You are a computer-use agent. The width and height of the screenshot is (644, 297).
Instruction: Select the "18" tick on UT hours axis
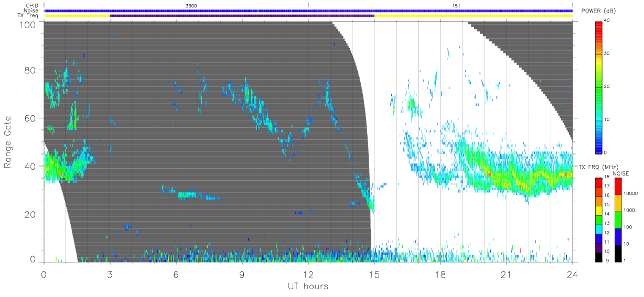click(440, 274)
